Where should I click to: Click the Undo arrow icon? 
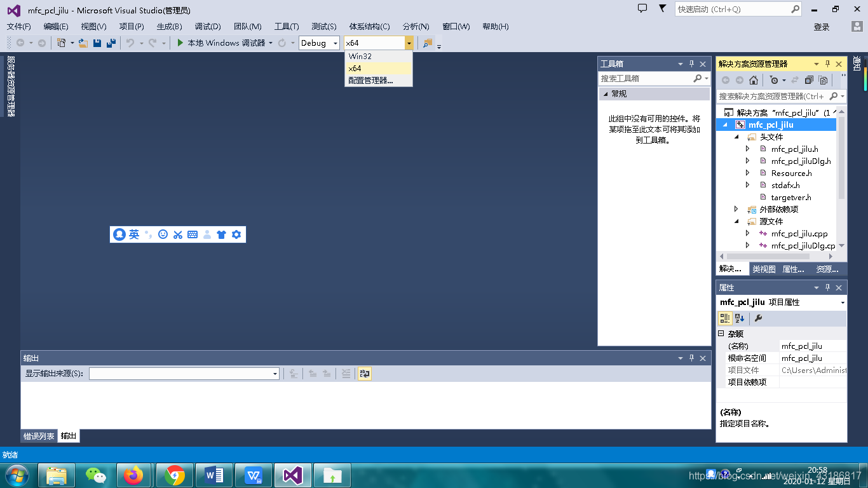pyautogui.click(x=130, y=43)
